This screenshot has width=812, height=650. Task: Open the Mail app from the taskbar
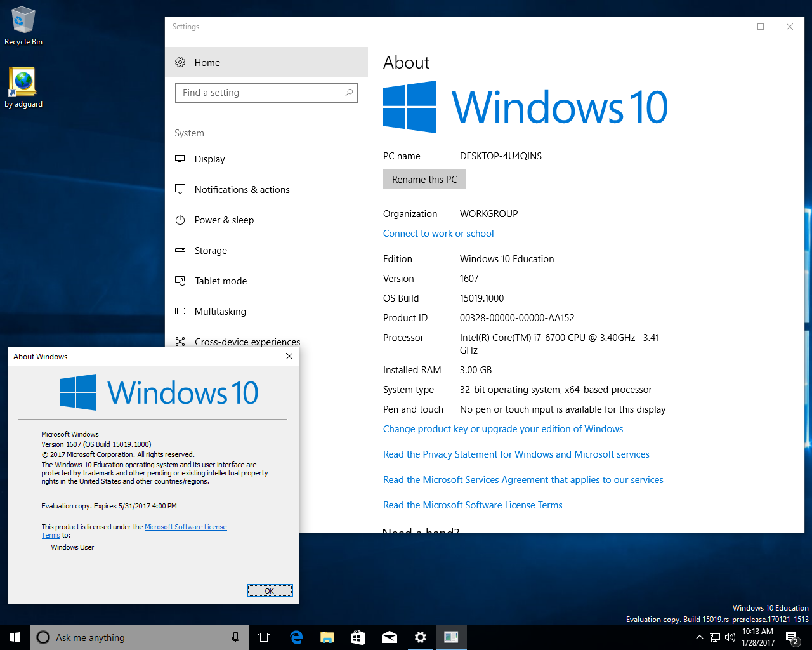pos(390,637)
